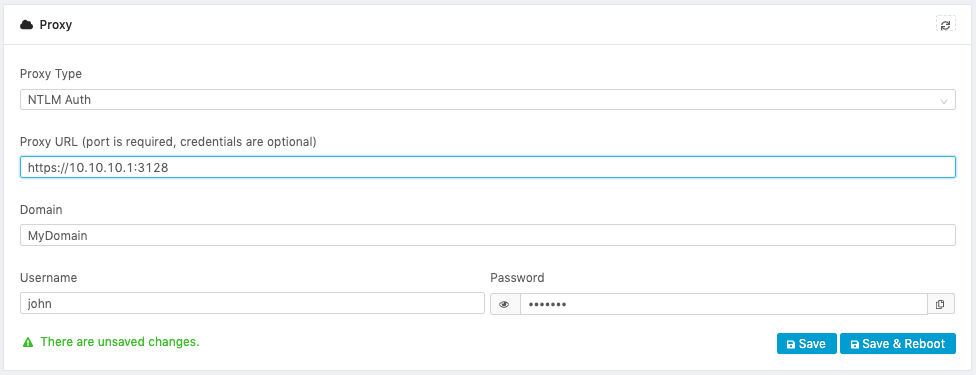Copy the password using the clipboard icon
The width and height of the screenshot is (976, 375).
[941, 304]
